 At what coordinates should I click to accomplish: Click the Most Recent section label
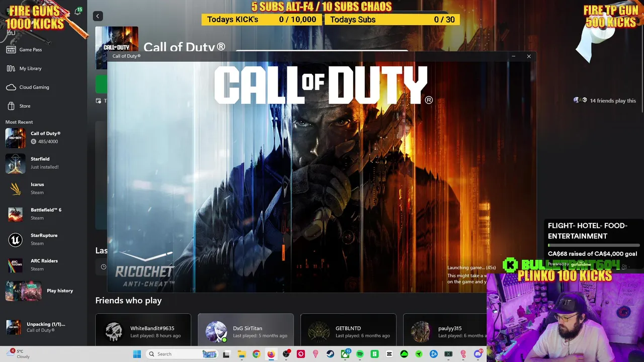coord(19,122)
